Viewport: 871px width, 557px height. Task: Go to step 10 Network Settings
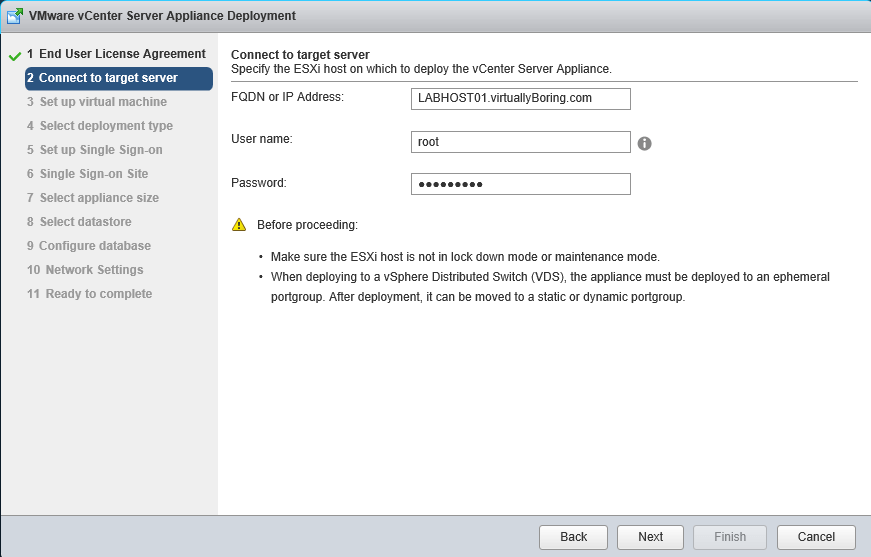pos(91,270)
